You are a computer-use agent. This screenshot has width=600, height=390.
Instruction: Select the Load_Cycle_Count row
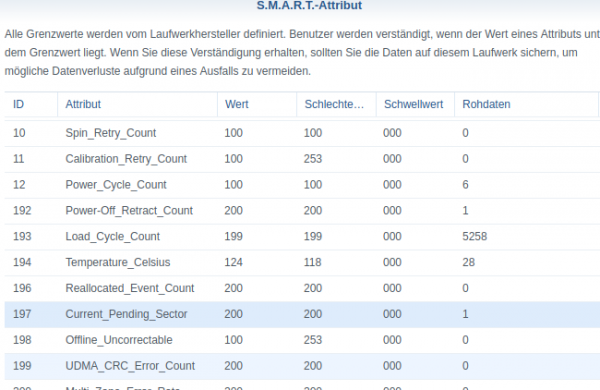point(302,237)
